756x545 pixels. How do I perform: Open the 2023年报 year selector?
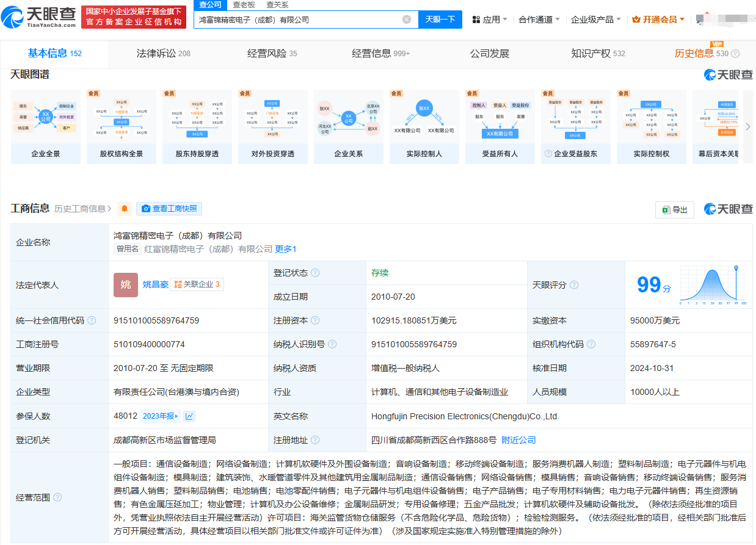click(x=161, y=416)
